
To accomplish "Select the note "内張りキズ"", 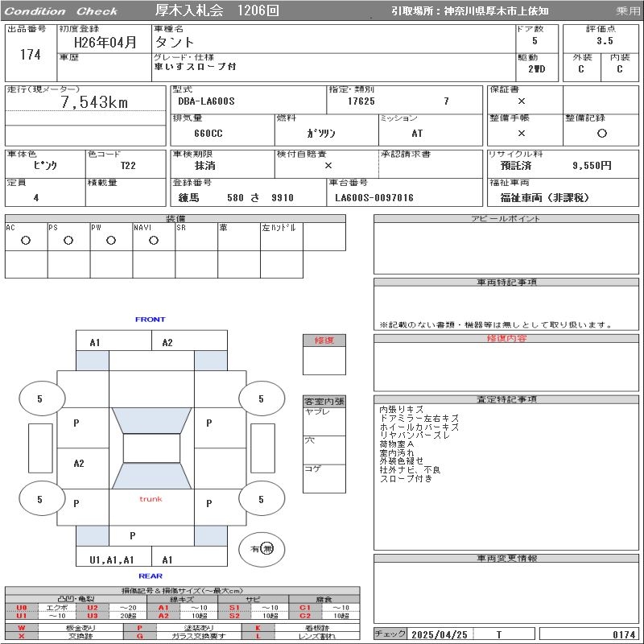I will coord(401,410).
